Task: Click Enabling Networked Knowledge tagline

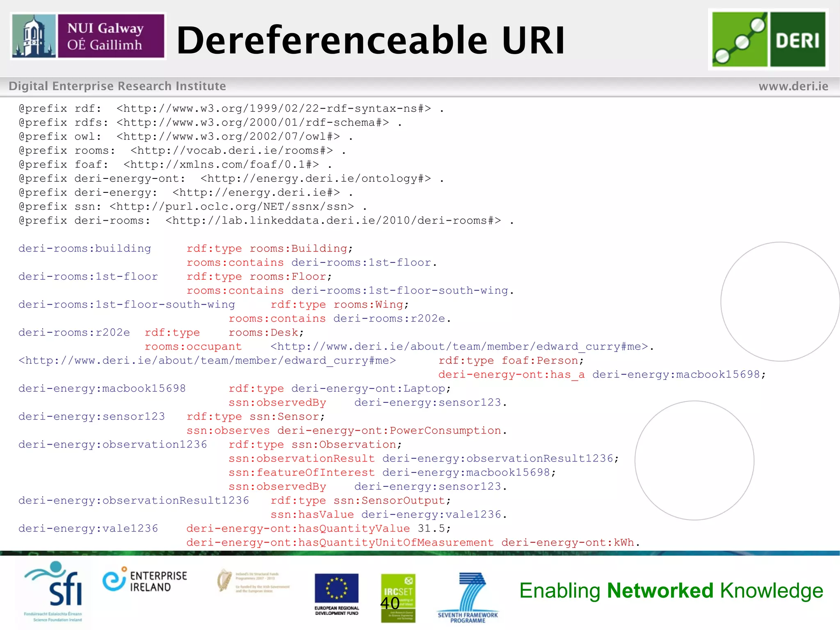Action: point(671,591)
